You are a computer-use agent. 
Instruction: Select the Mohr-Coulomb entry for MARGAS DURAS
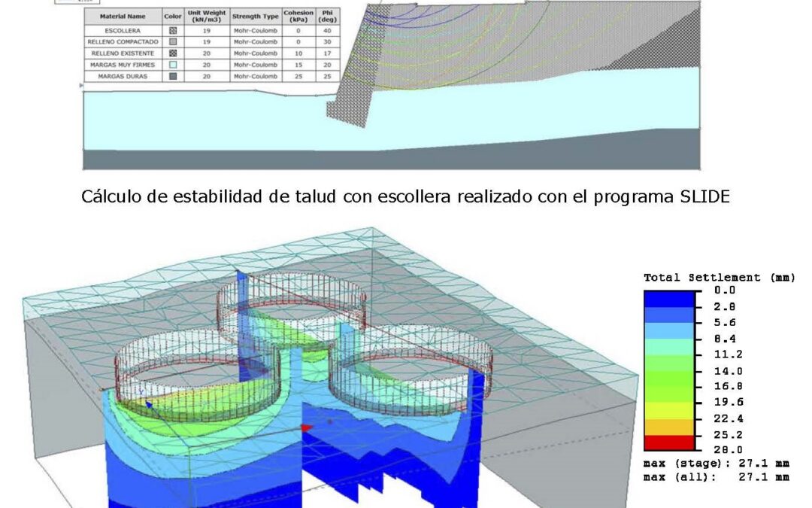256,75
